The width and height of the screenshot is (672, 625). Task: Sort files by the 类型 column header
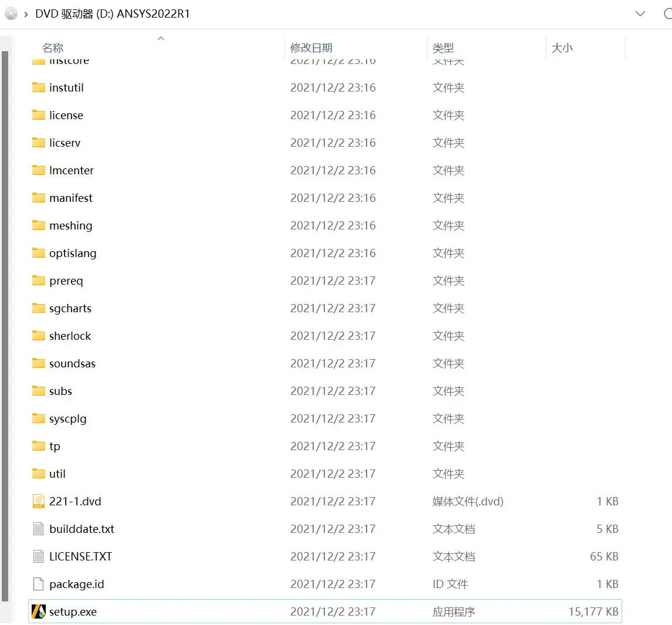pyautogui.click(x=443, y=48)
